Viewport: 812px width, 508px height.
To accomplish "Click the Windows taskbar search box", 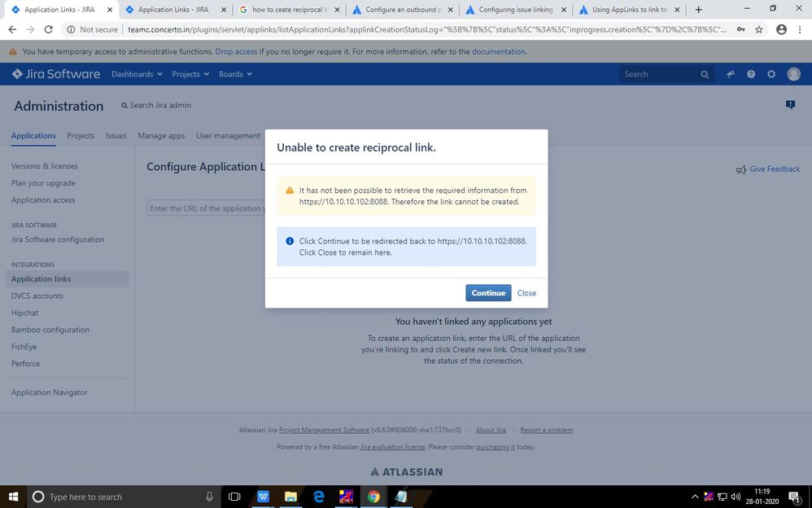I will (123, 497).
